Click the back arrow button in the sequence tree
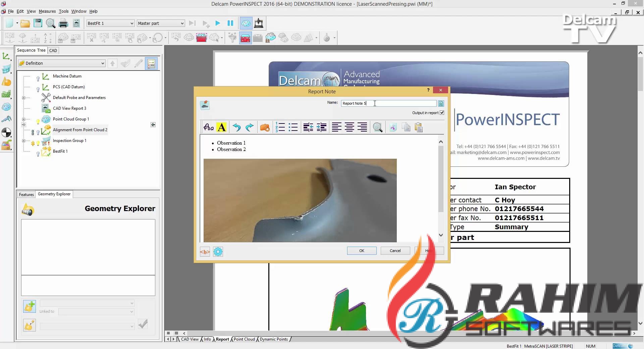 tap(153, 125)
